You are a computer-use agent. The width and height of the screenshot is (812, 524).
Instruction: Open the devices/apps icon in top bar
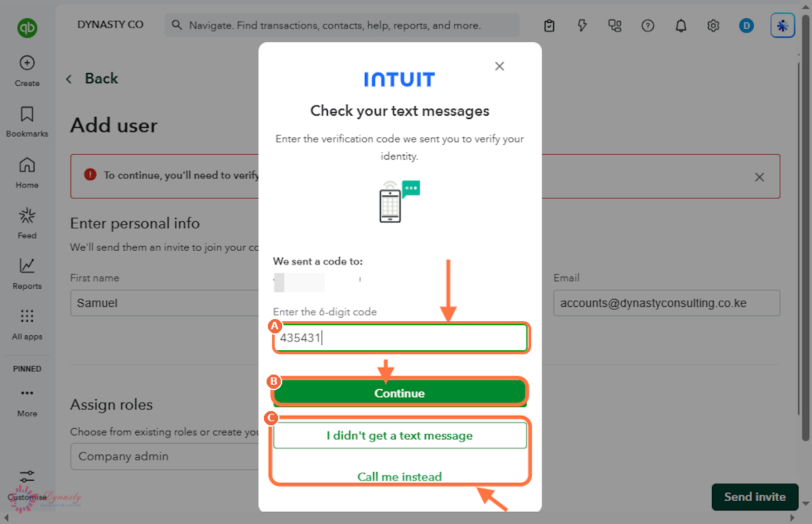(614, 26)
